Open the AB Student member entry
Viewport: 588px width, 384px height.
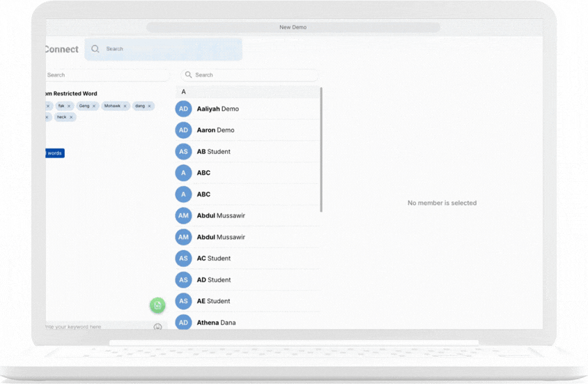tap(213, 151)
